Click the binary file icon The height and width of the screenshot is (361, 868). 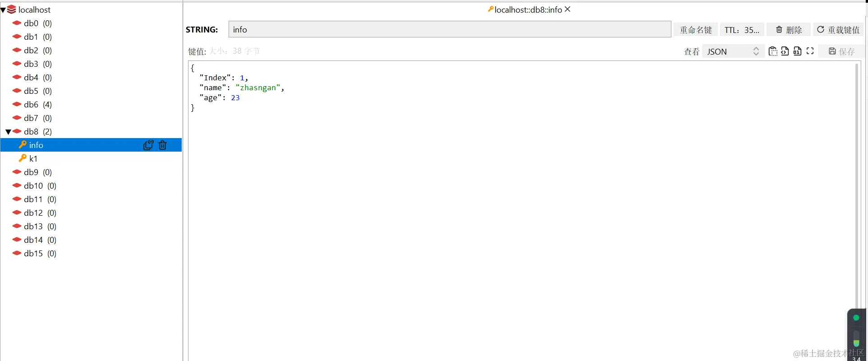click(x=797, y=51)
